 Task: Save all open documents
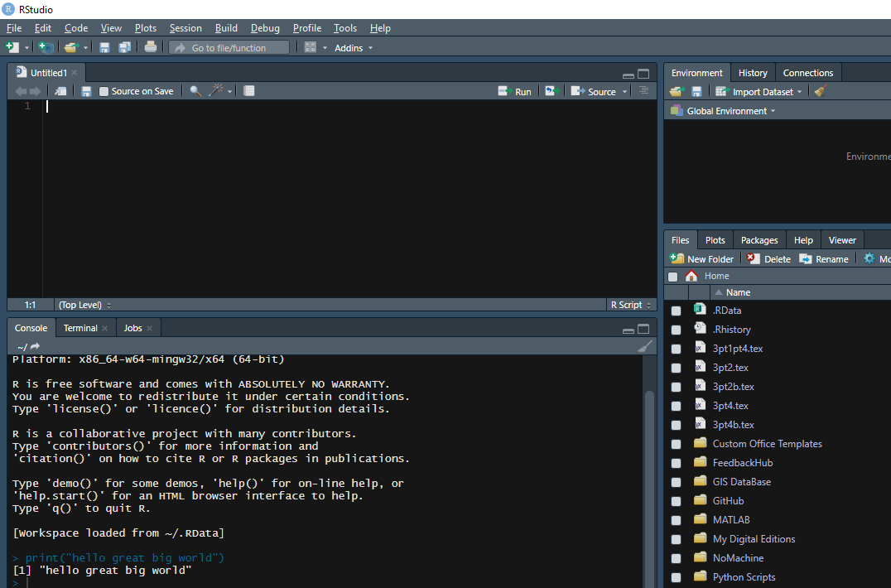(124, 48)
